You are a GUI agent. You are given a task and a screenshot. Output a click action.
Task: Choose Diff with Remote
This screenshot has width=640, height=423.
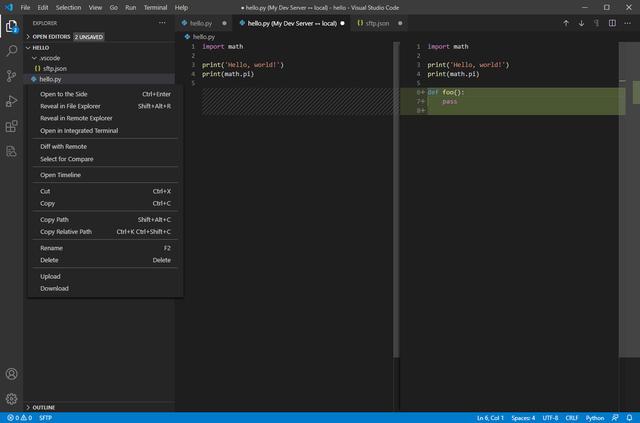pyautogui.click(x=105, y=147)
